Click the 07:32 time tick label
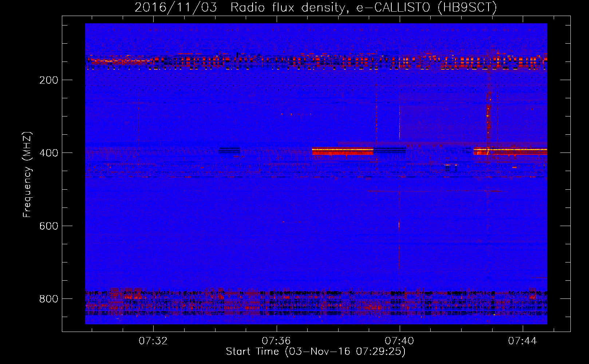 coord(153,341)
